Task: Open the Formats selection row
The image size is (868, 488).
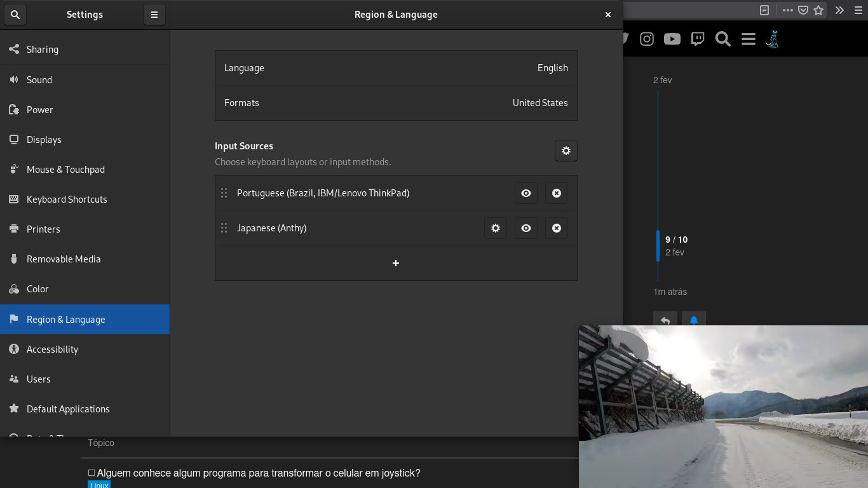Action: click(395, 103)
